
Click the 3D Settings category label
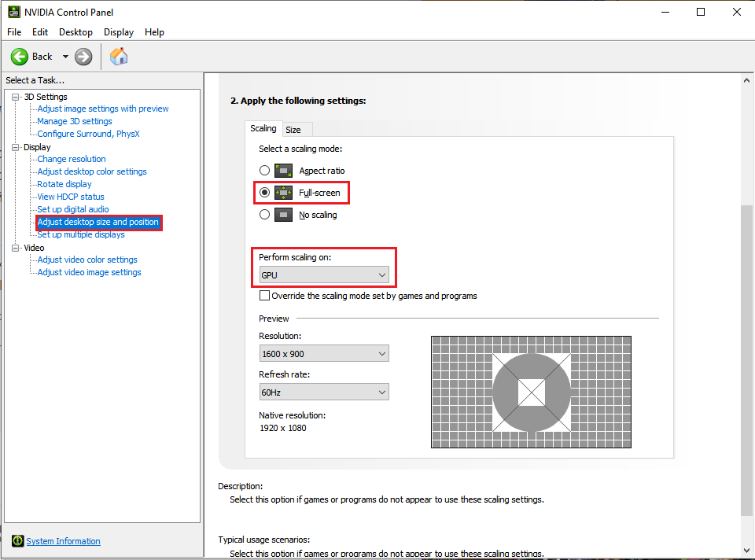(x=46, y=97)
